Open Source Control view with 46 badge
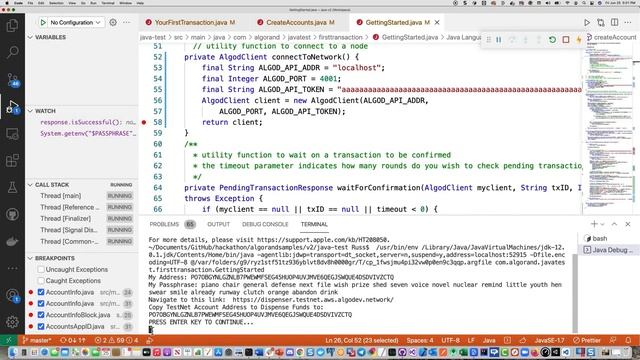Image resolution: width=640 pixels, height=360 pixels. [x=12, y=80]
